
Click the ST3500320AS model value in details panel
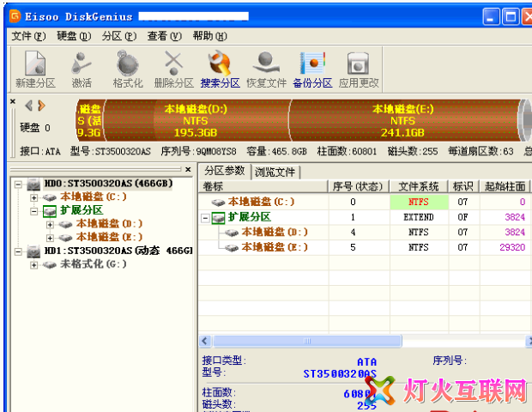[340, 374]
